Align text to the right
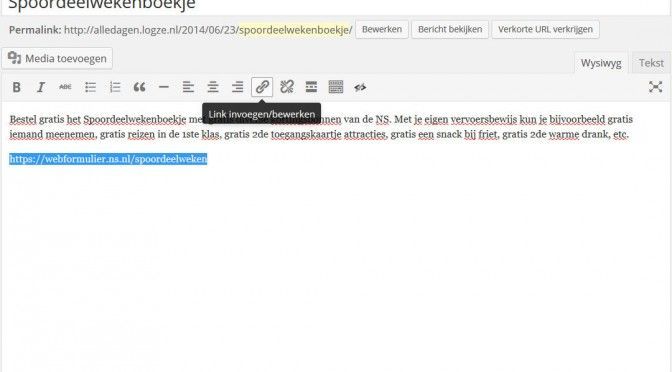Image resolution: width=672 pixels, height=372 pixels. point(237,87)
